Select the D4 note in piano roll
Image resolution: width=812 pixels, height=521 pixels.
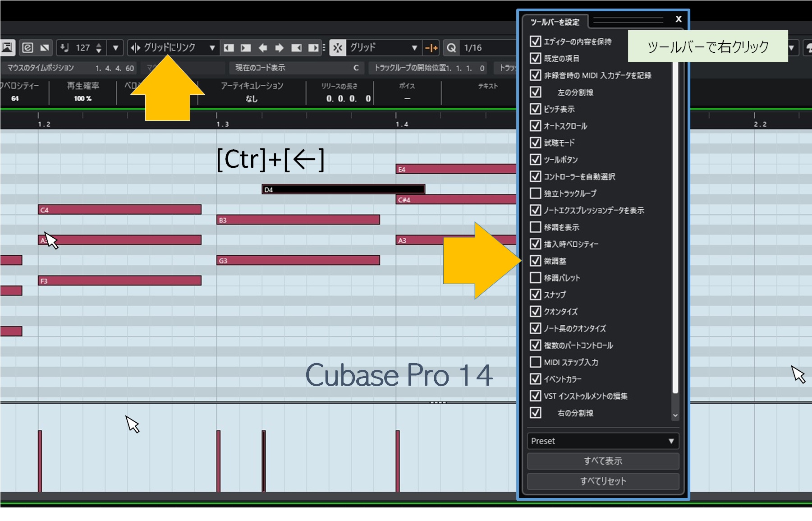[343, 189]
